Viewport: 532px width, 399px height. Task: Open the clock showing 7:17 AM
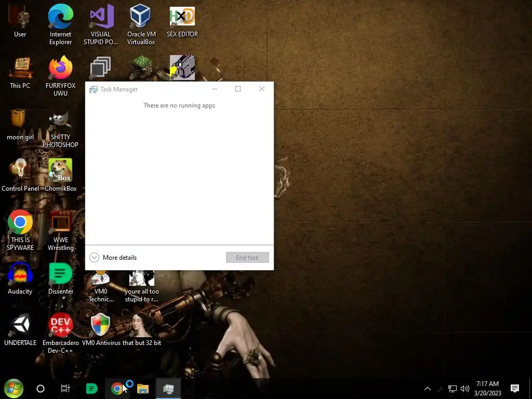point(487,389)
